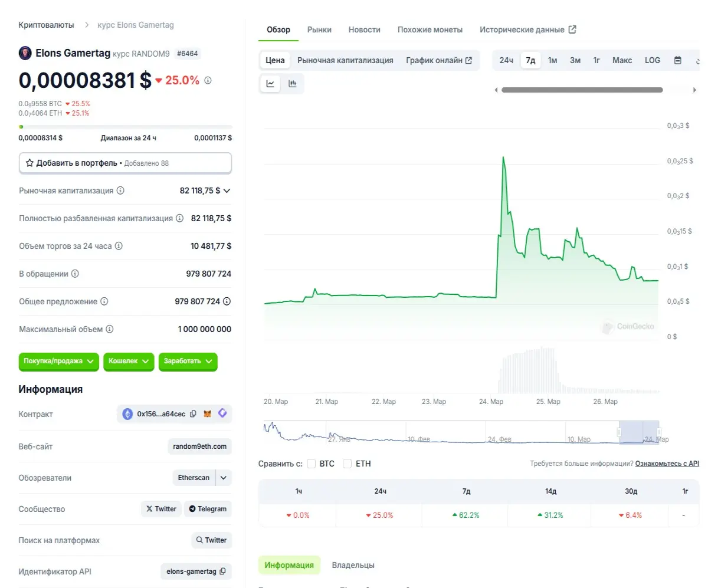
Task: Select the 3м chart period
Action: coord(575,60)
